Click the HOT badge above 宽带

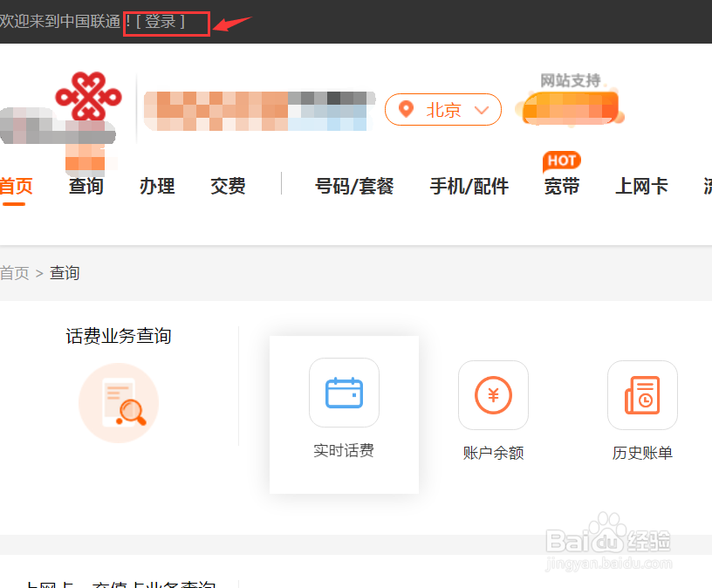point(561,161)
